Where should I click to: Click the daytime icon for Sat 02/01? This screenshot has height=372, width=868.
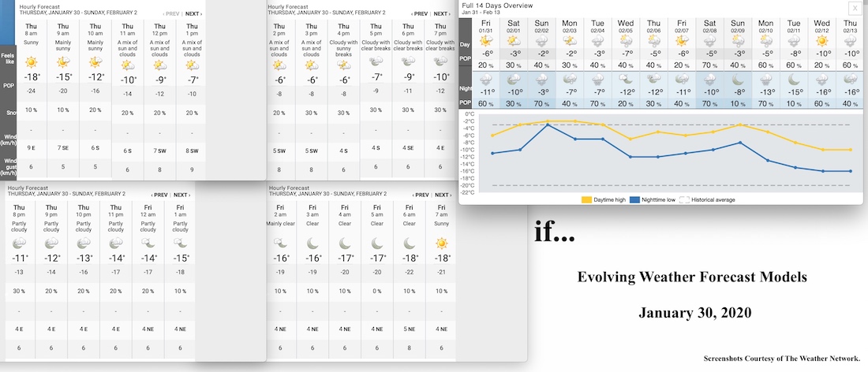[514, 40]
